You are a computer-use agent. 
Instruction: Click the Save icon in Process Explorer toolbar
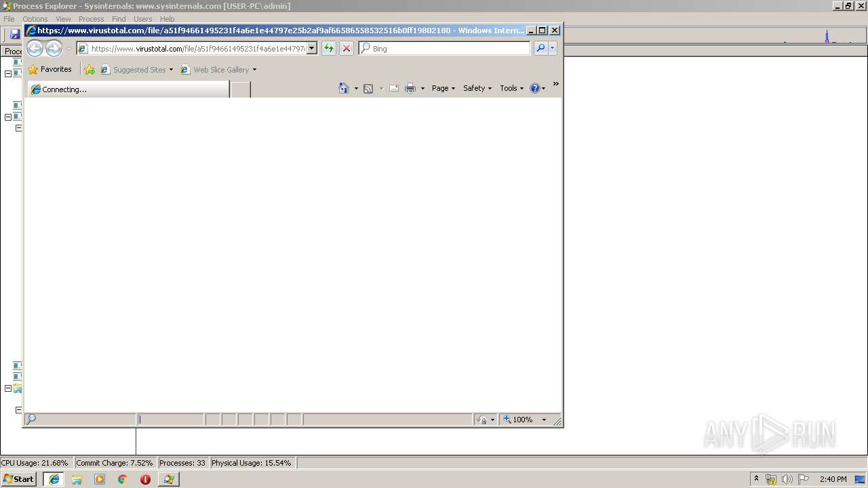click(x=15, y=34)
